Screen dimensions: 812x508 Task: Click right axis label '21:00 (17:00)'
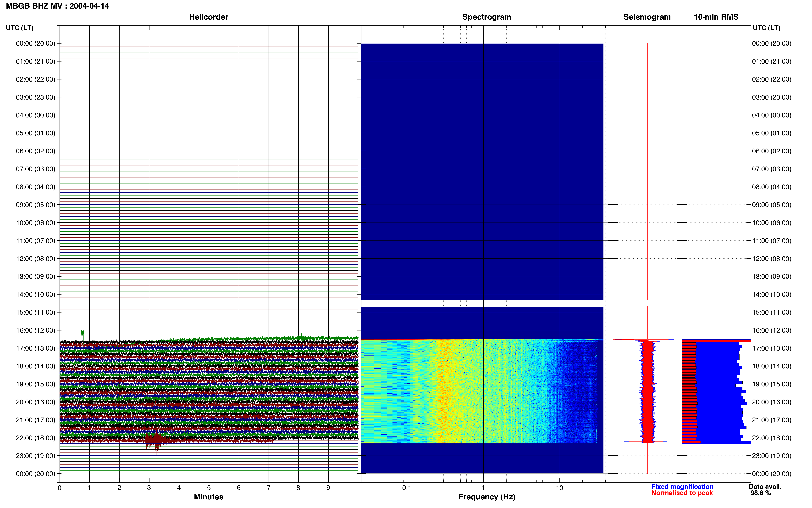772,420
